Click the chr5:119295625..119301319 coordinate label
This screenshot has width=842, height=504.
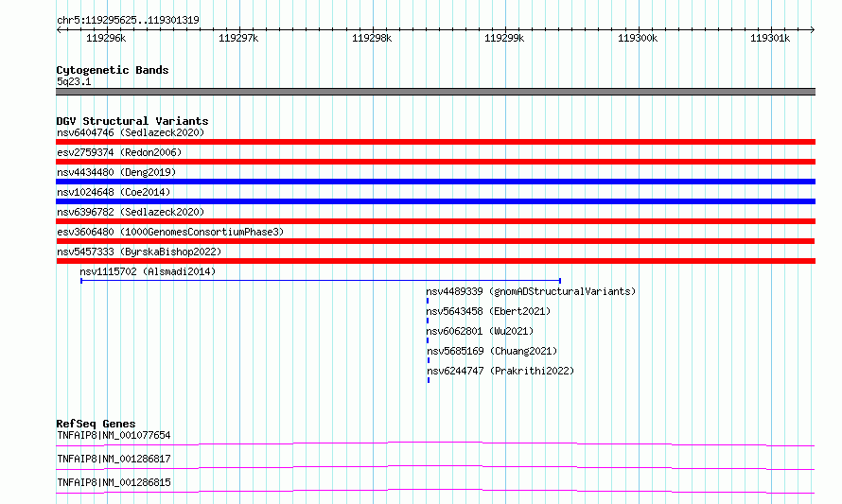click(x=128, y=20)
